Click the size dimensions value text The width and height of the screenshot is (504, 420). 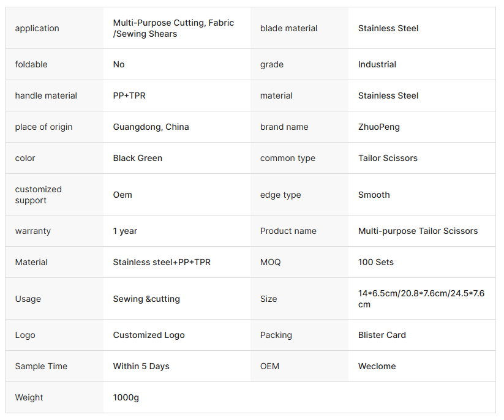pyautogui.click(x=421, y=299)
